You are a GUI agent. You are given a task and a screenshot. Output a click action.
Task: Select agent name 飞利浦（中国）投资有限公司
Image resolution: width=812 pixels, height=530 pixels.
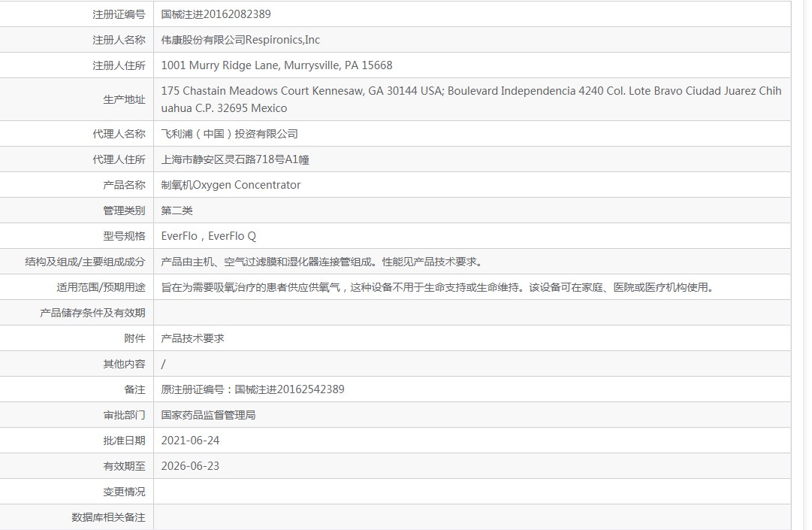(x=229, y=134)
